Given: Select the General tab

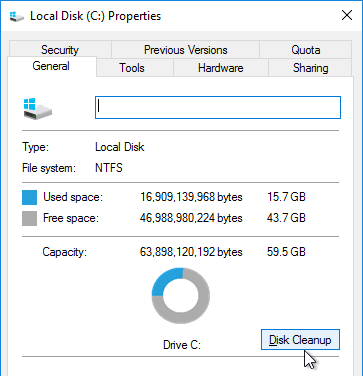Looking at the screenshot, I should 51,66.
